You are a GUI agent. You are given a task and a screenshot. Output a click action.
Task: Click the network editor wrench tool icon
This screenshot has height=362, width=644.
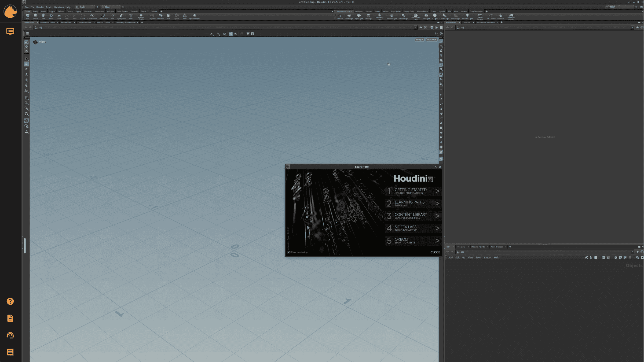[x=586, y=257]
